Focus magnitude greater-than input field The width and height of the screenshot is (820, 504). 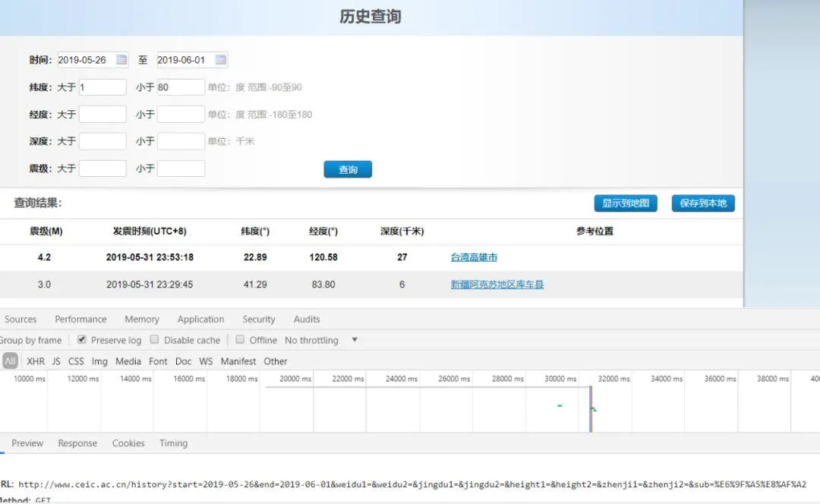pyautogui.click(x=102, y=169)
